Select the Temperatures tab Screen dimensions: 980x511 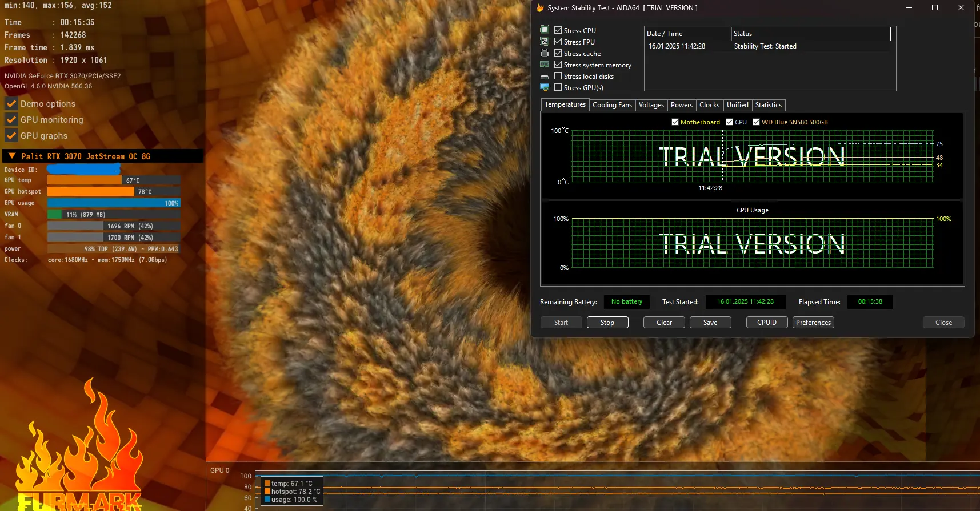click(x=565, y=104)
